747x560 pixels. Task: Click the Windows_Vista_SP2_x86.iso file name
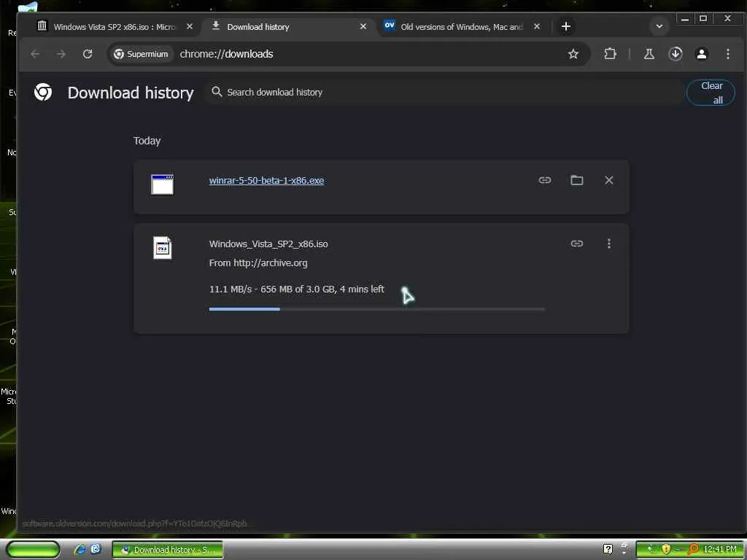tap(268, 244)
